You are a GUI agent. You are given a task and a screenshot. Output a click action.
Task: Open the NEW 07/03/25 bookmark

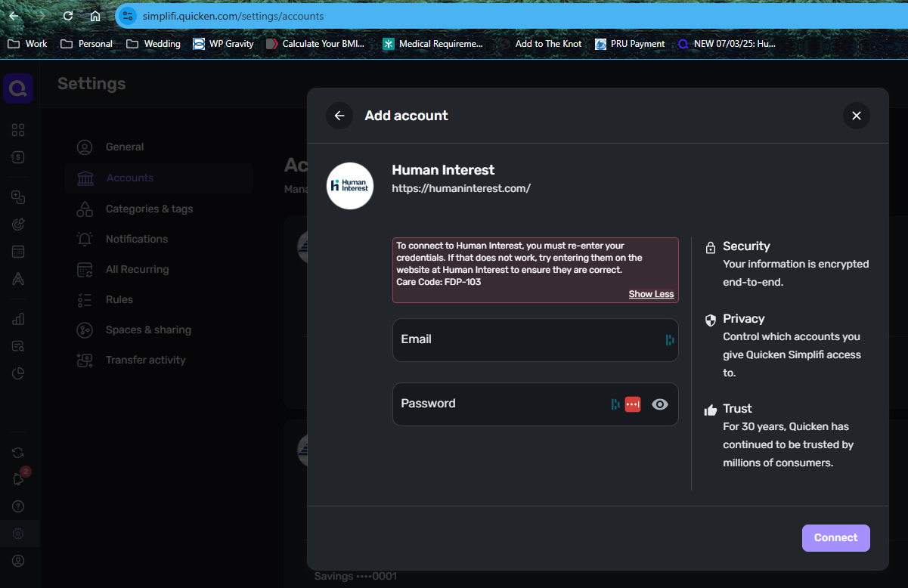[x=727, y=44]
